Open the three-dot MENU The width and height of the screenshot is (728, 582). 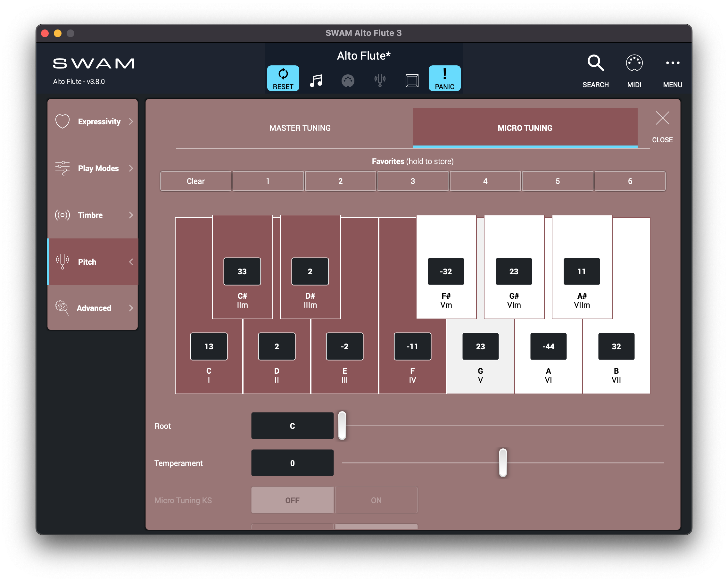(x=672, y=63)
